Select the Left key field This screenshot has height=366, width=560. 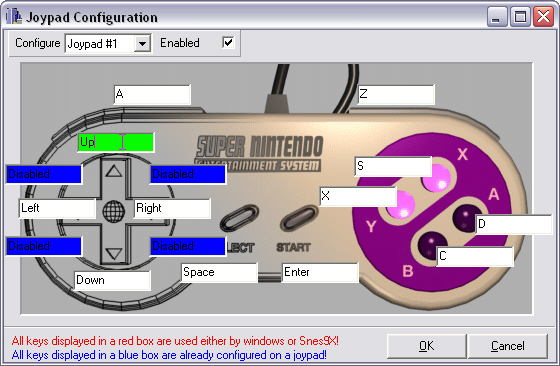pyautogui.click(x=57, y=208)
